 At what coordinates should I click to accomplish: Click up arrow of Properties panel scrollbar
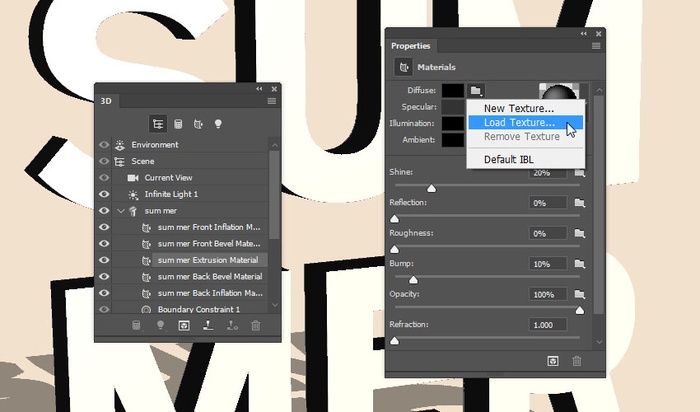tap(599, 90)
